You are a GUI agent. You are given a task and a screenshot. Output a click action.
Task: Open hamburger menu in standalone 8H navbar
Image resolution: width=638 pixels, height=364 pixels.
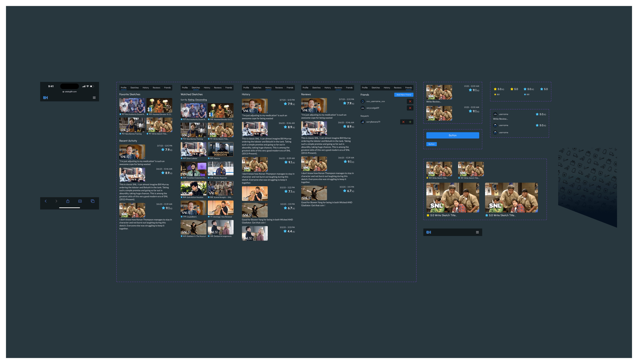tap(477, 232)
